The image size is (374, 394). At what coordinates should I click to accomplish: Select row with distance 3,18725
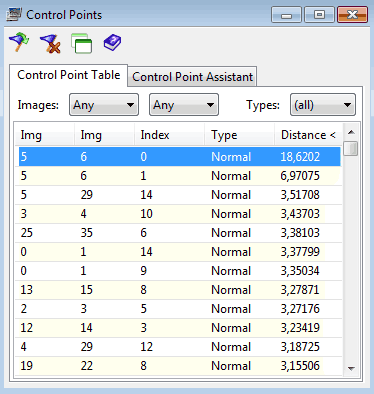click(180, 347)
